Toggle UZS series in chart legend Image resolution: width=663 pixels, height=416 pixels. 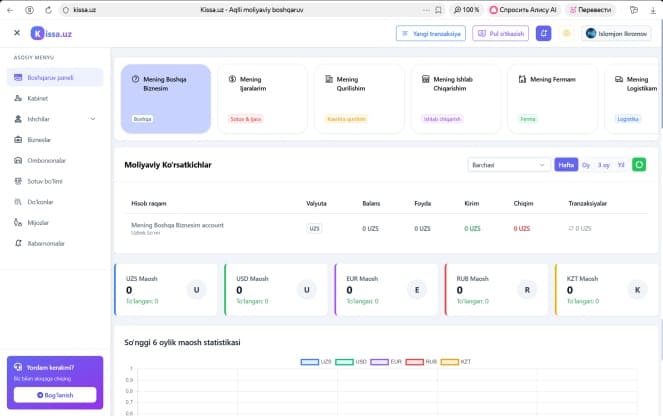(316, 362)
